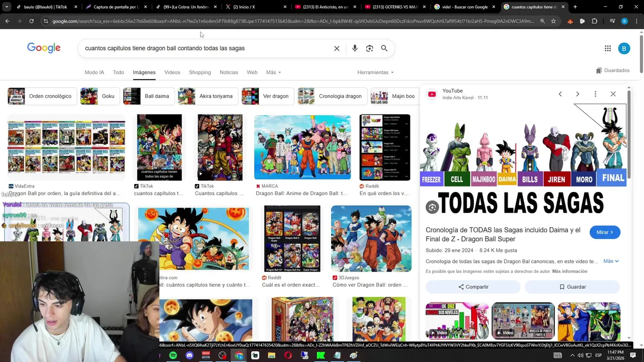Expand the description with Más link
Screen dimensions: 644x362
coord(611,261)
